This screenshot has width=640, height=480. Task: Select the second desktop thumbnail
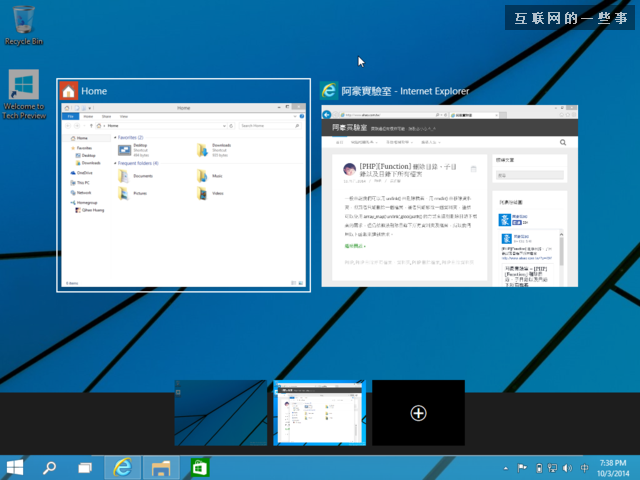pyautogui.click(x=320, y=413)
